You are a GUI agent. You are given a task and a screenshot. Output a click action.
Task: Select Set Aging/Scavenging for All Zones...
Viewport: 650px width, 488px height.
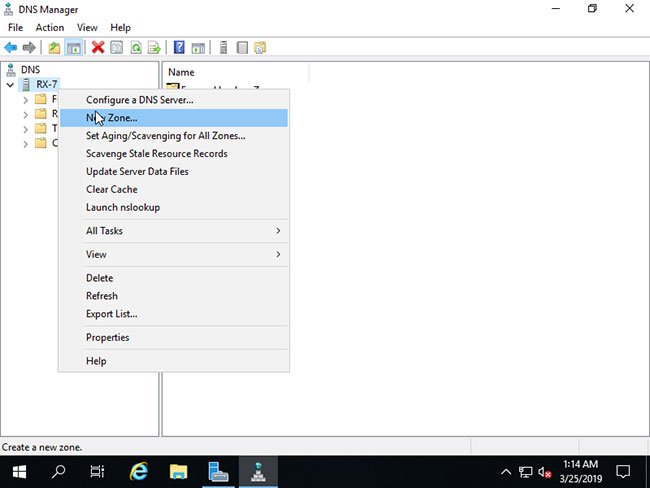pos(174,136)
